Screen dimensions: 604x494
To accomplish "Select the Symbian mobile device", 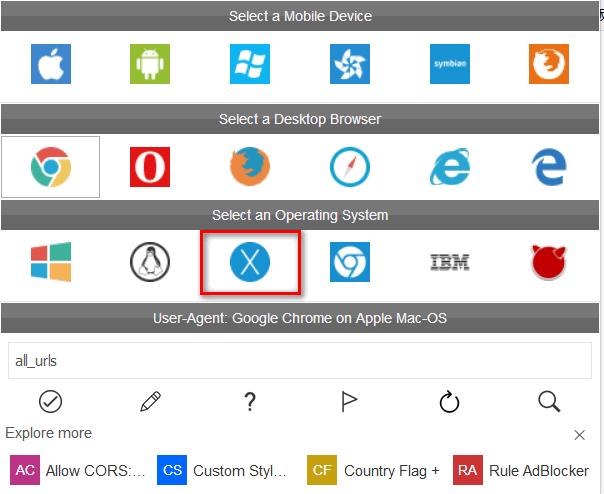I will [449, 64].
